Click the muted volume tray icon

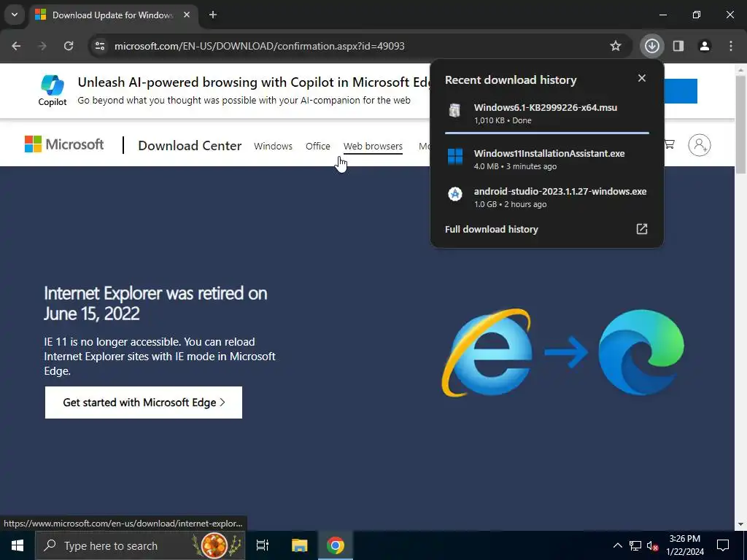coord(652,545)
